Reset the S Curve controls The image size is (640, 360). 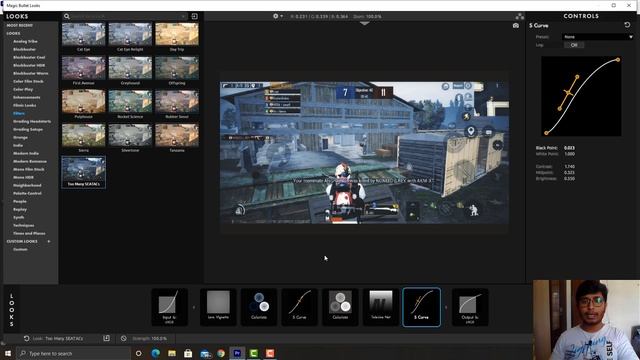(x=627, y=25)
